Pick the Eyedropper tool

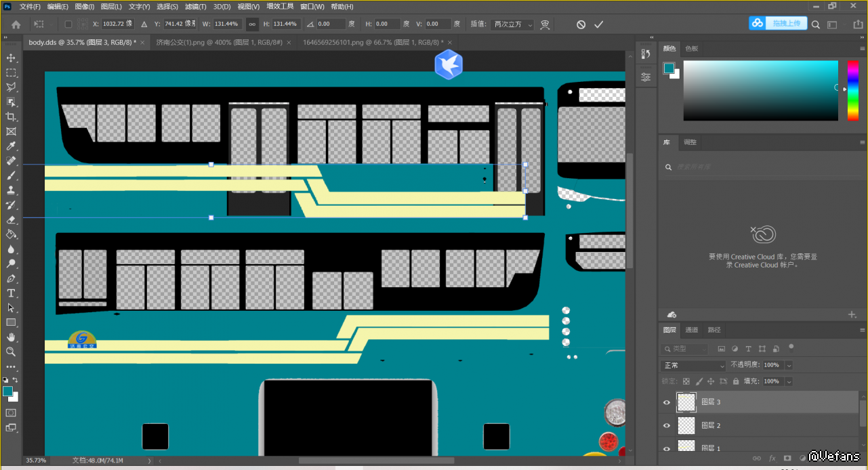tap(11, 146)
